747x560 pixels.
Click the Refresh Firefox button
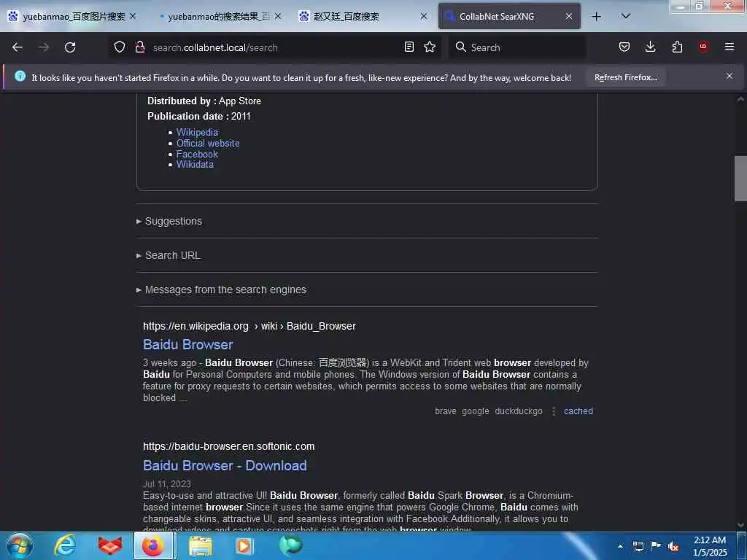point(625,77)
